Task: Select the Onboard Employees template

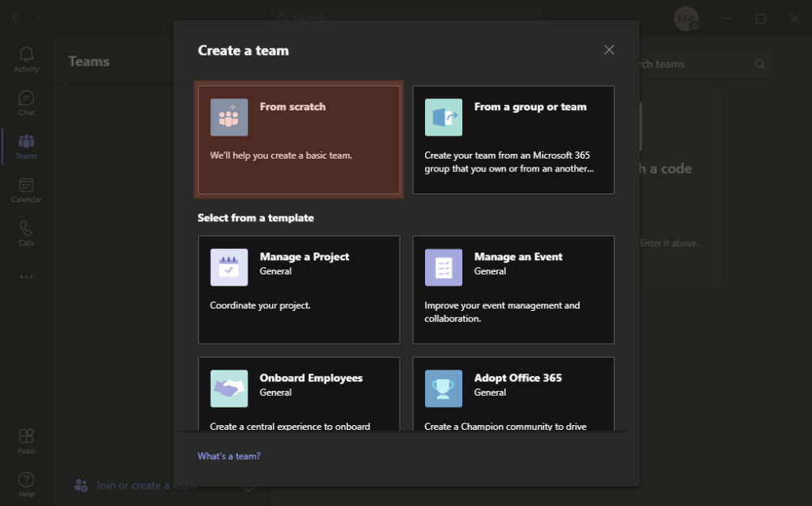Action: tap(299, 393)
